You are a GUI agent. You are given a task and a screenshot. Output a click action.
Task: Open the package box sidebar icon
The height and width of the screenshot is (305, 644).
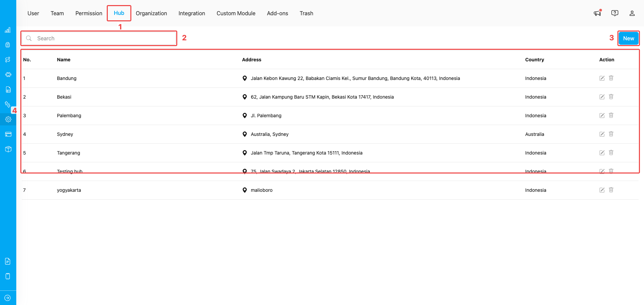pyautogui.click(x=8, y=149)
